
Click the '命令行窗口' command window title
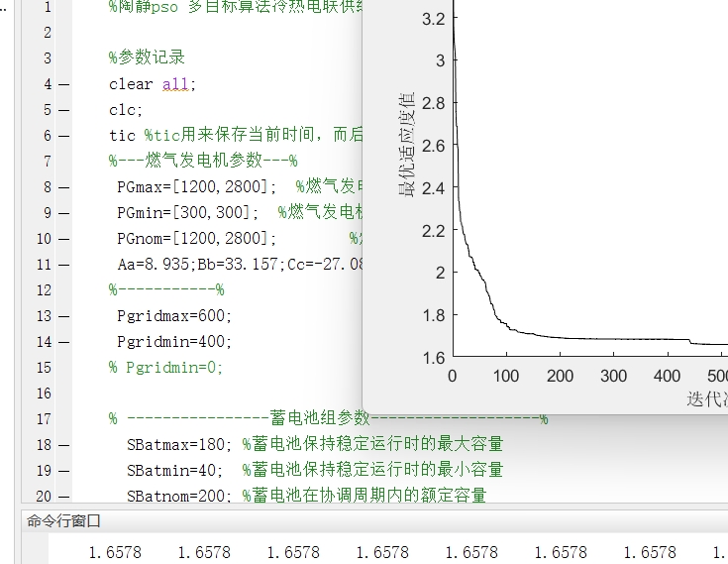click(x=63, y=521)
